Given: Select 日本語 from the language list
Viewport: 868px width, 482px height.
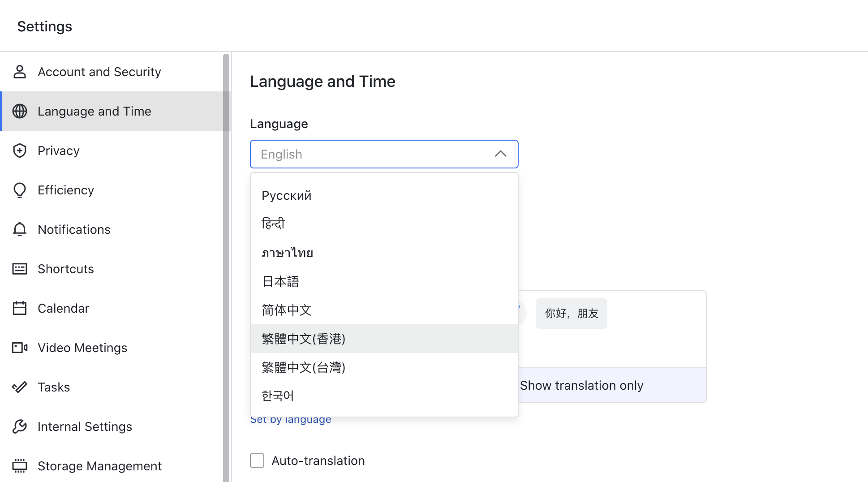Looking at the screenshot, I should [280, 281].
